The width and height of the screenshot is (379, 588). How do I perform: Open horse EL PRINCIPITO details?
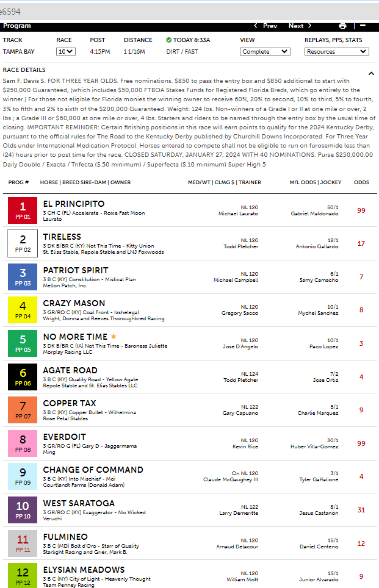(x=73, y=204)
